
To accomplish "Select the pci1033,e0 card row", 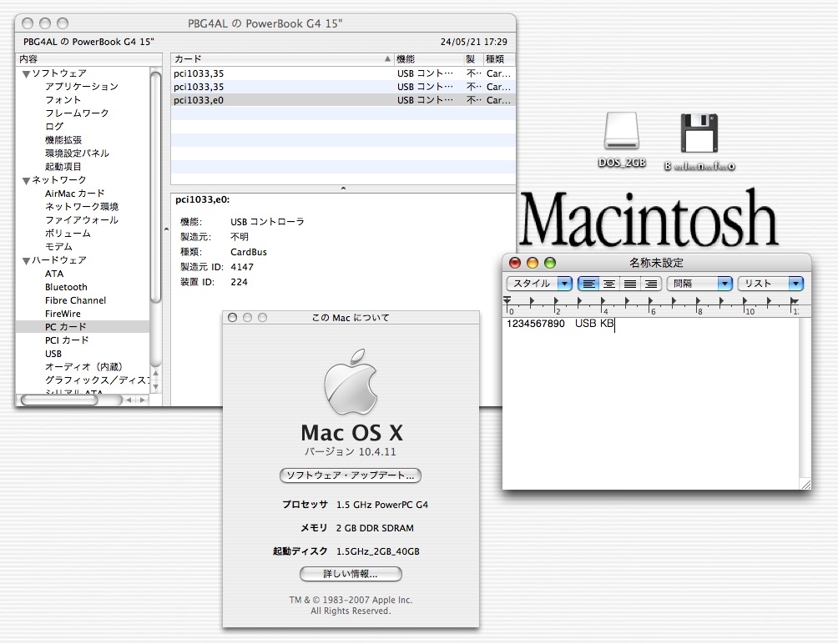I will tap(343, 100).
